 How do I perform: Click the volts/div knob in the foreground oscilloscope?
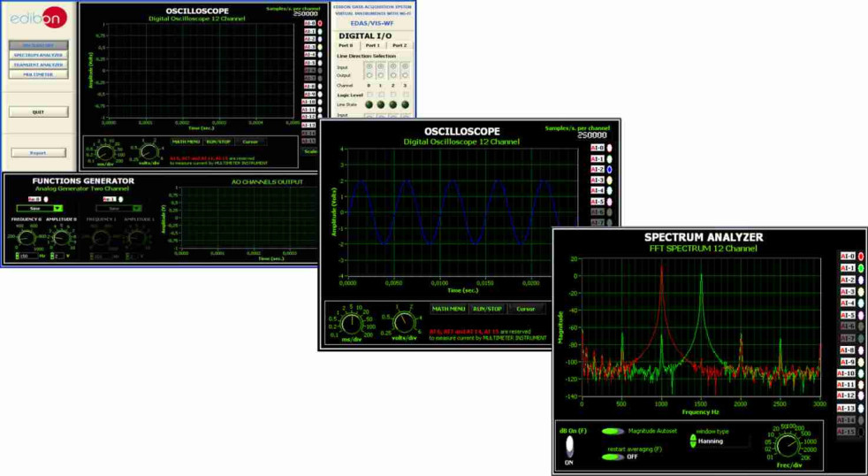(402, 323)
